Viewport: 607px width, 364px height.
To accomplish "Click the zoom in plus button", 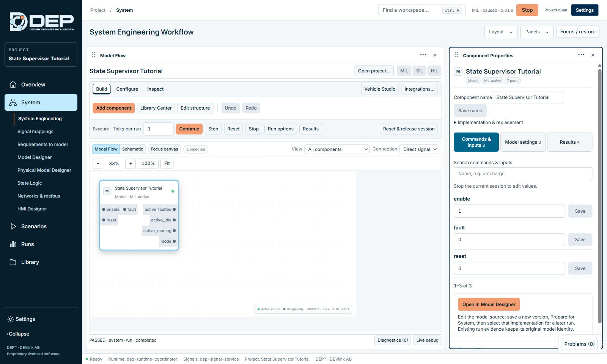I will pos(131,163).
